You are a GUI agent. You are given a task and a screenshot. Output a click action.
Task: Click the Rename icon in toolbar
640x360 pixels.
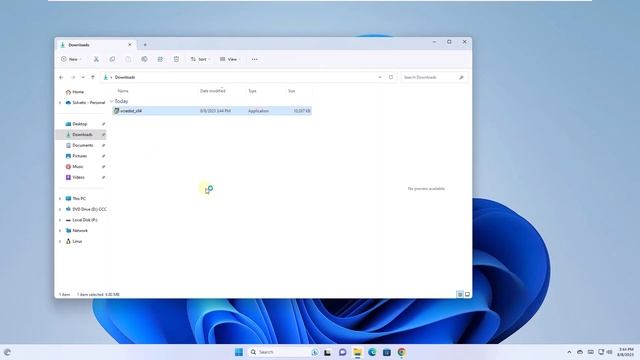144,59
